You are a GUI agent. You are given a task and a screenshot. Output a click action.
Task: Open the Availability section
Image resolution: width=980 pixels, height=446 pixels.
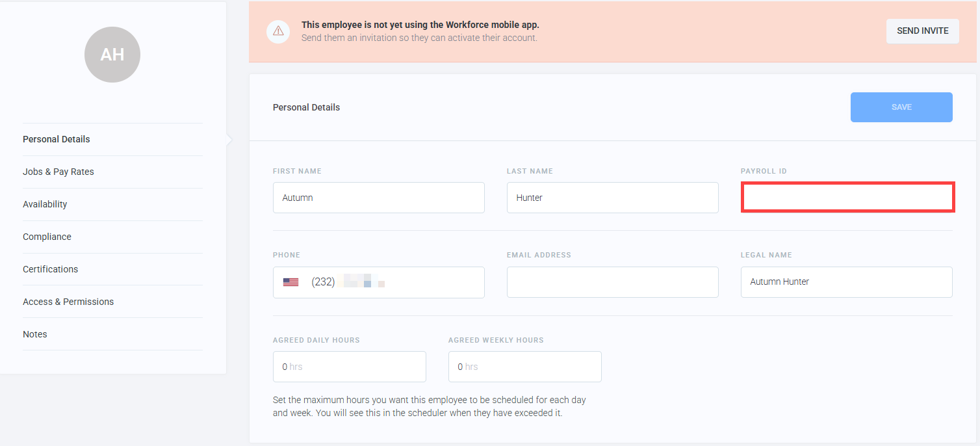45,204
